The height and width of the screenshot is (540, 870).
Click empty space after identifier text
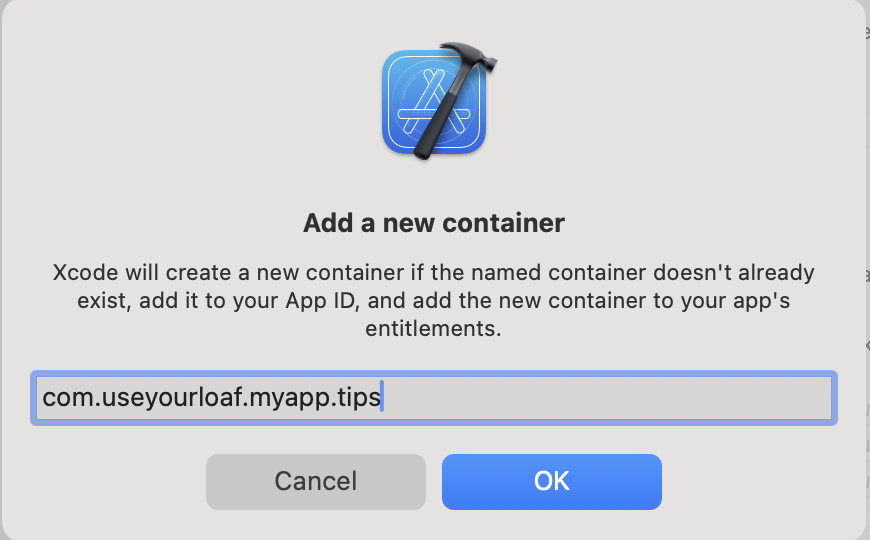point(608,398)
